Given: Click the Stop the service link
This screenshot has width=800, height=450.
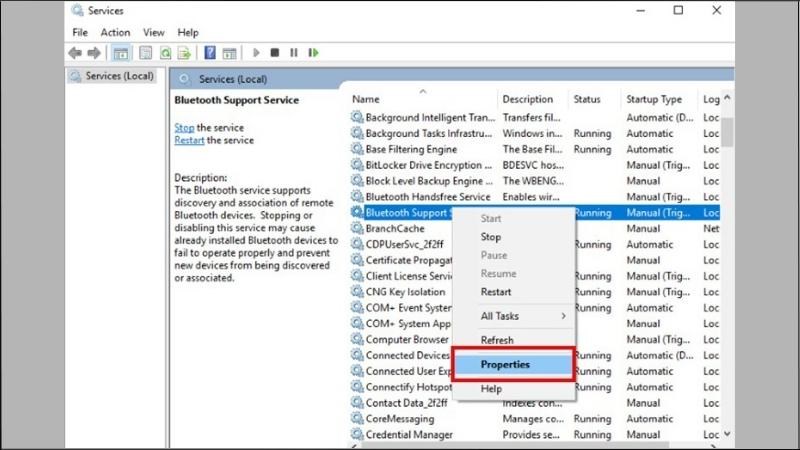Looking at the screenshot, I should 184,128.
